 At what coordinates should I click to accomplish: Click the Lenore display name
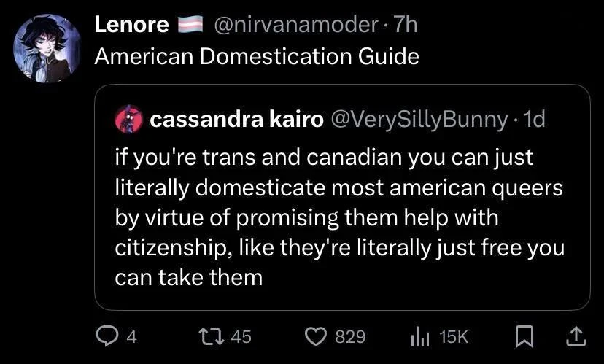point(131,25)
